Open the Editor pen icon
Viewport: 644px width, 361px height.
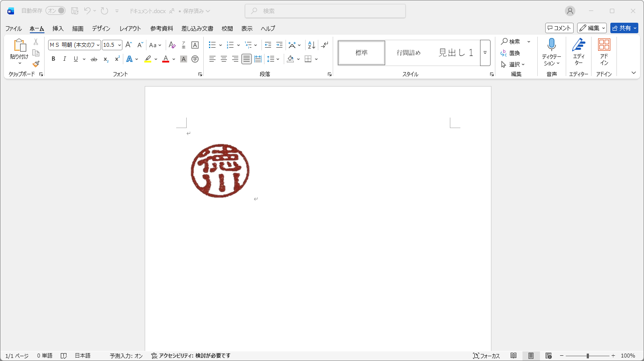(x=578, y=45)
